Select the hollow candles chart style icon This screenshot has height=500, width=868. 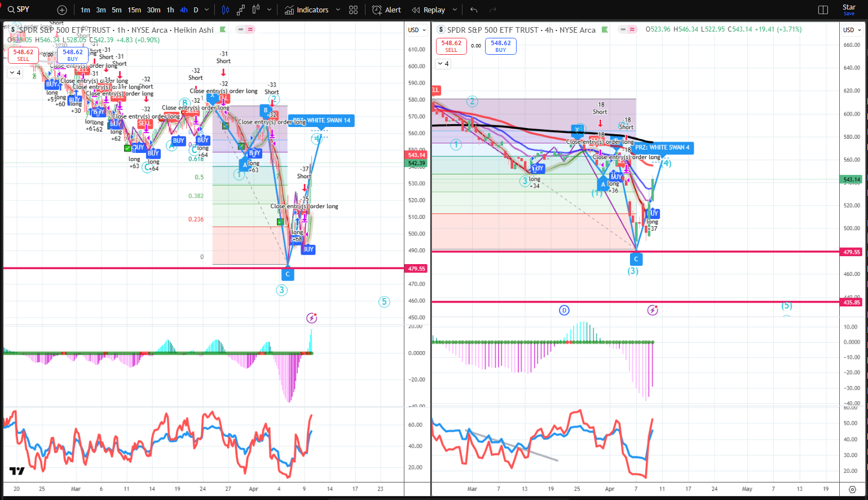coord(256,10)
